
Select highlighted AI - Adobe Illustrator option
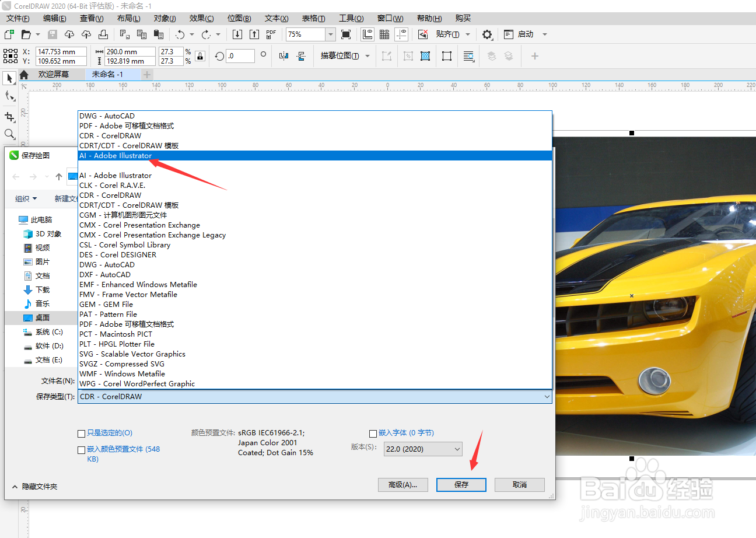315,156
